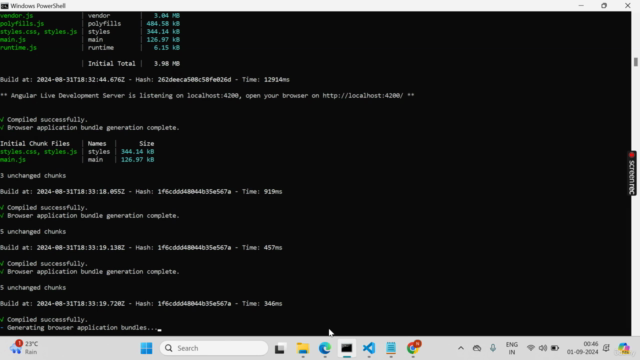Expand the hidden system tray icons chevron

(x=461, y=348)
